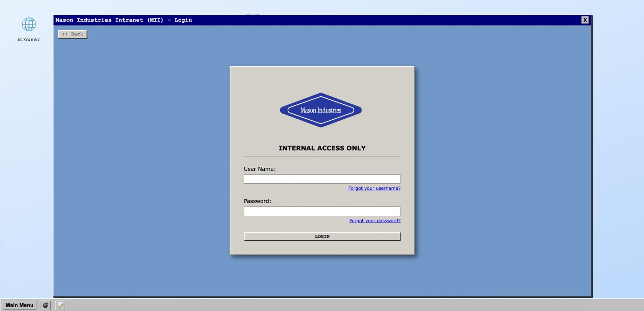Screen dimensions: 644x311
Task: Close the MII Login window
Action: (585, 20)
